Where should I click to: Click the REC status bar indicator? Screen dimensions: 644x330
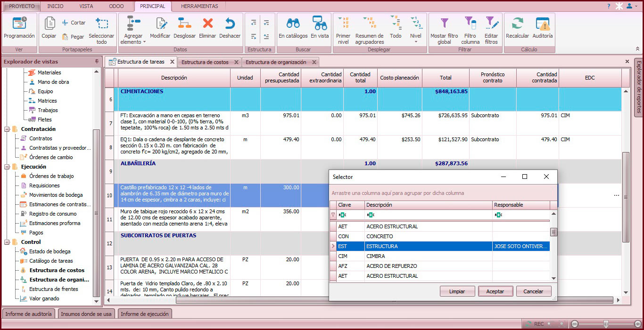point(538,324)
